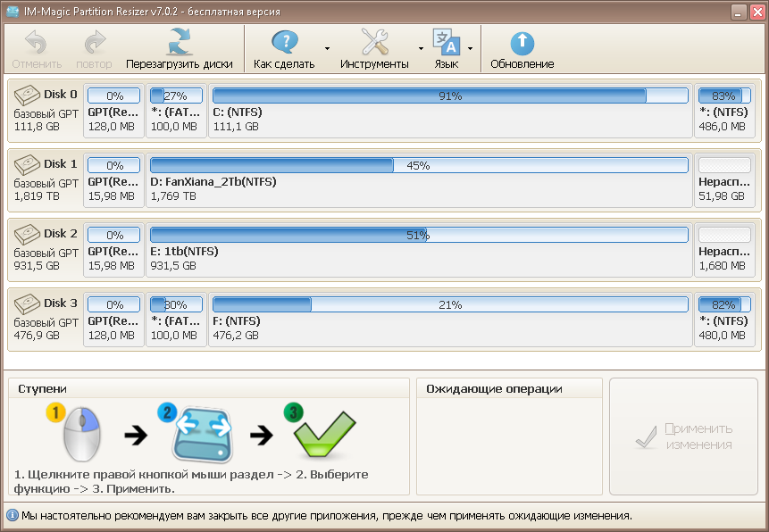Click the 45% usage bar of D:

tap(419, 165)
